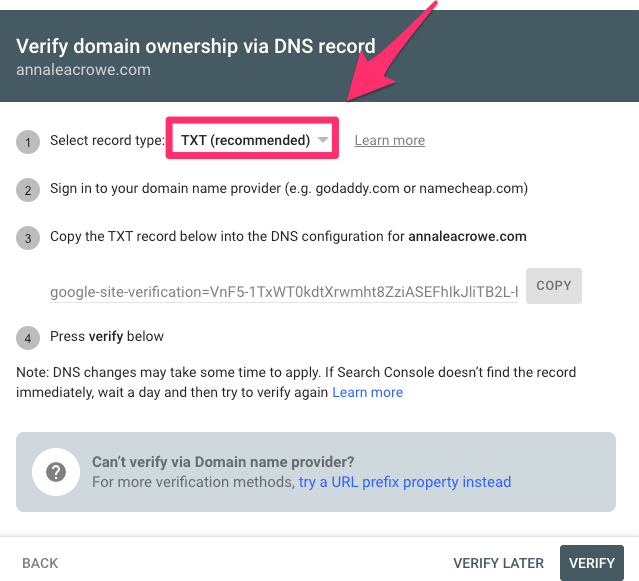The image size is (639, 581).
Task: Follow the try a URL prefix property instead link
Action: [405, 482]
